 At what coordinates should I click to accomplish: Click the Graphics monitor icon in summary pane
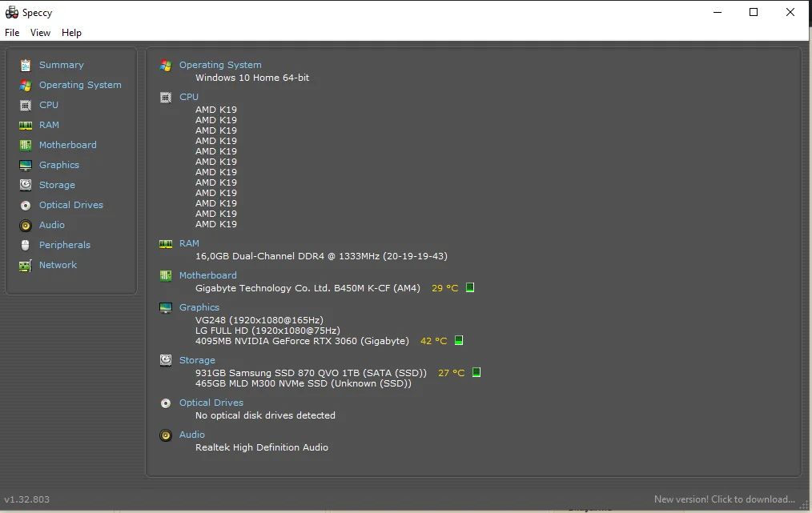pyautogui.click(x=166, y=308)
